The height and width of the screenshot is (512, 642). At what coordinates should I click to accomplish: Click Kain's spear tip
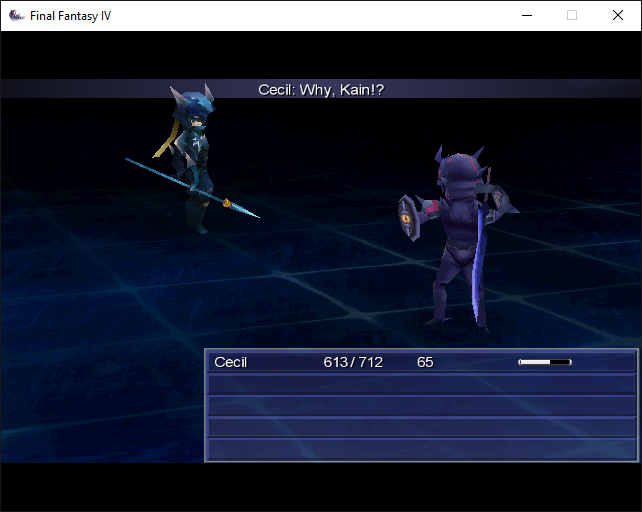244,210
